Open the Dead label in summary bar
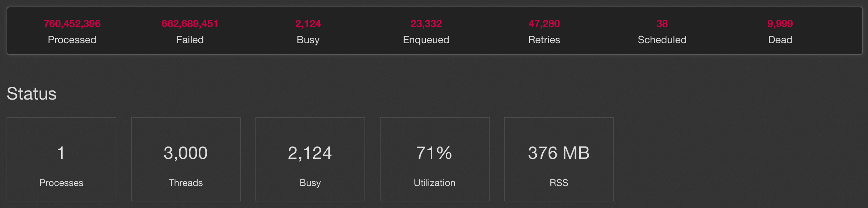Viewport: 868px width, 208px height. click(780, 40)
